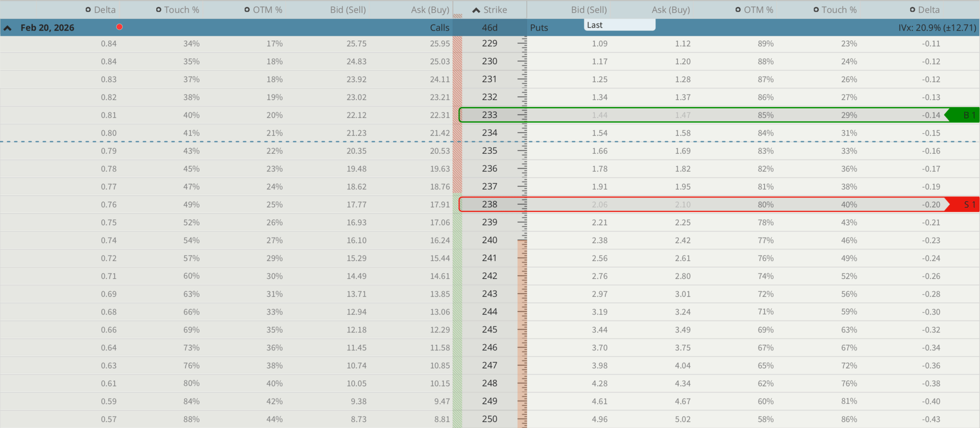The image size is (980, 428).
Task: Click the red S 1 sell order tag
Action: 963,204
